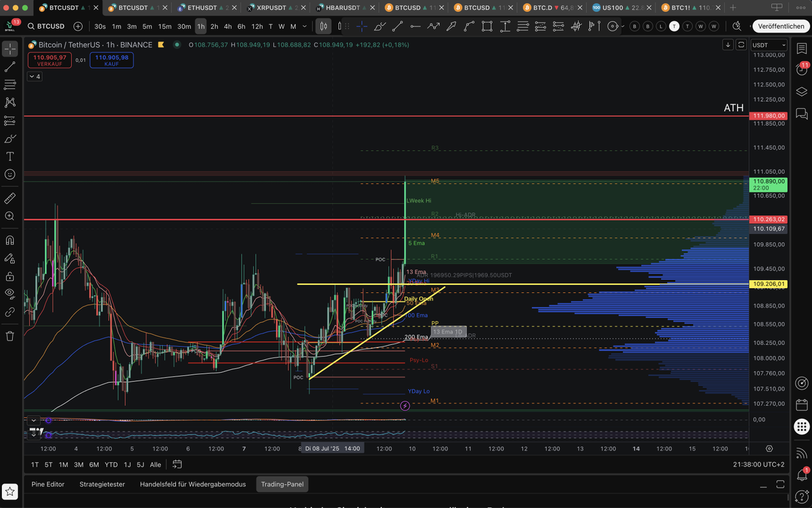Close the BTC1! tab
812x508 pixels.
[x=719, y=7]
